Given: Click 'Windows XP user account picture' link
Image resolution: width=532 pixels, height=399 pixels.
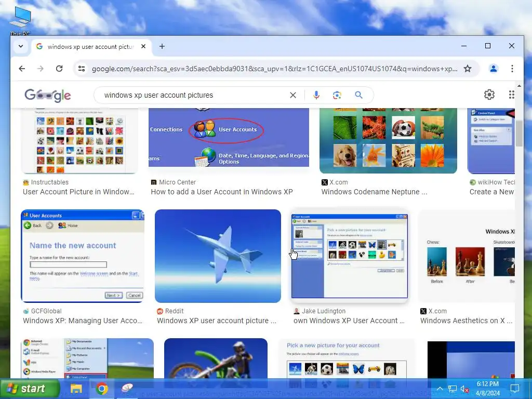Looking at the screenshot, I should (217, 321).
